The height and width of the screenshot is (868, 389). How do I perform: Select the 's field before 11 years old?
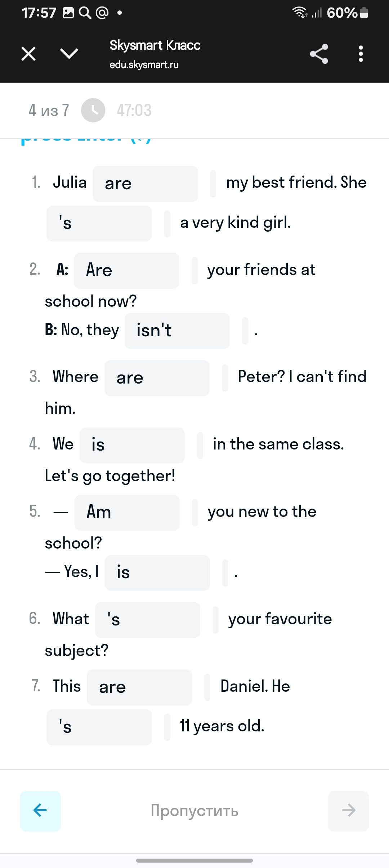click(x=99, y=727)
